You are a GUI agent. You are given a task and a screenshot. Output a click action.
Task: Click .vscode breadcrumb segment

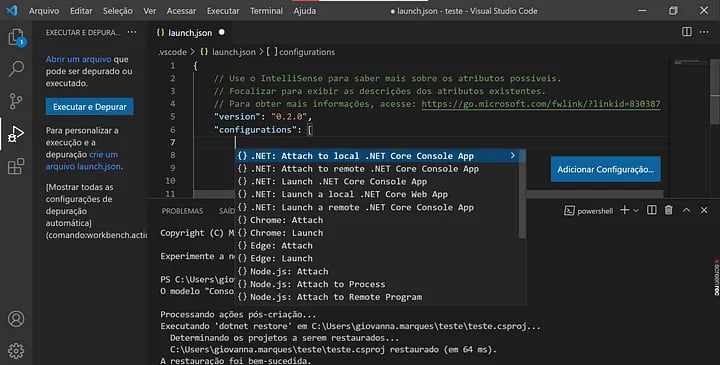tap(172, 52)
